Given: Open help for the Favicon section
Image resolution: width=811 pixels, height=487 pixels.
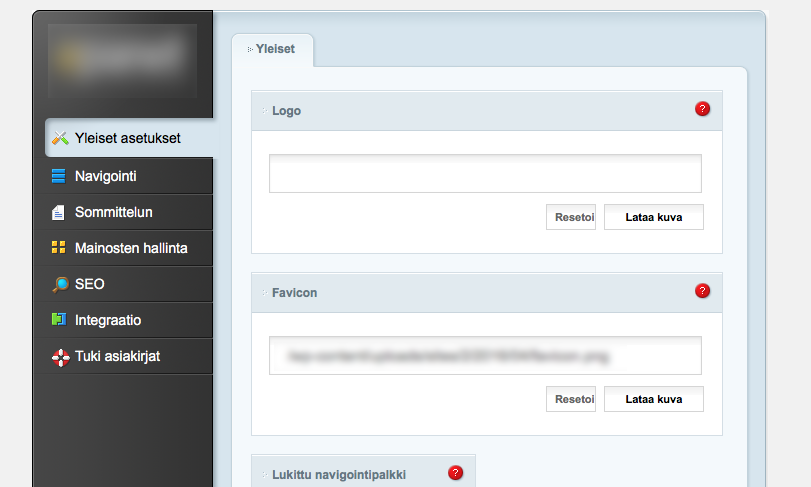Looking at the screenshot, I should click(702, 291).
